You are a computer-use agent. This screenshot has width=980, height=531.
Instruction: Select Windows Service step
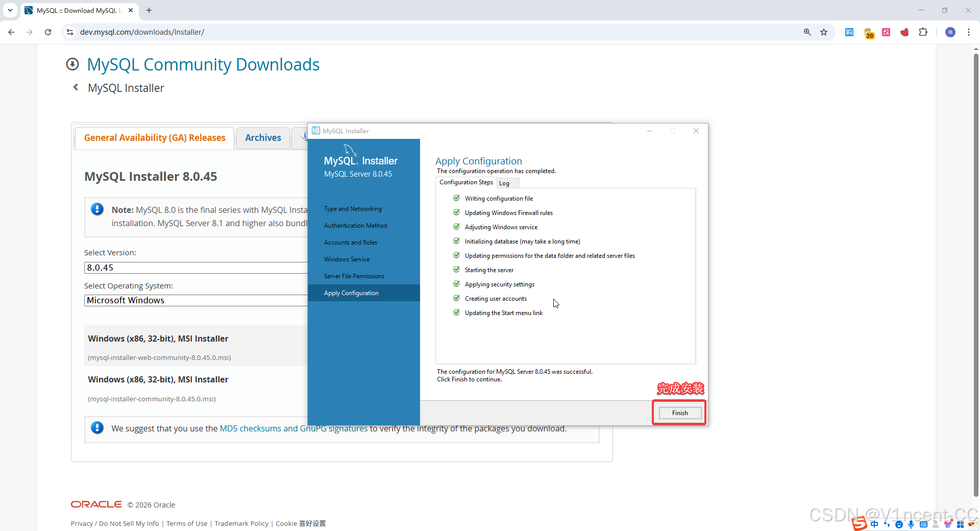(x=347, y=259)
